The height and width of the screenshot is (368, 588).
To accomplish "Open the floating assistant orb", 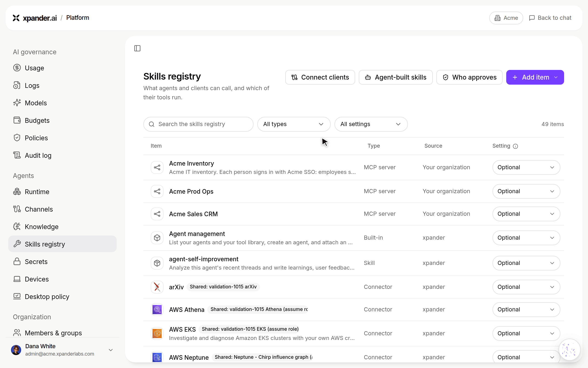I will pyautogui.click(x=570, y=350).
